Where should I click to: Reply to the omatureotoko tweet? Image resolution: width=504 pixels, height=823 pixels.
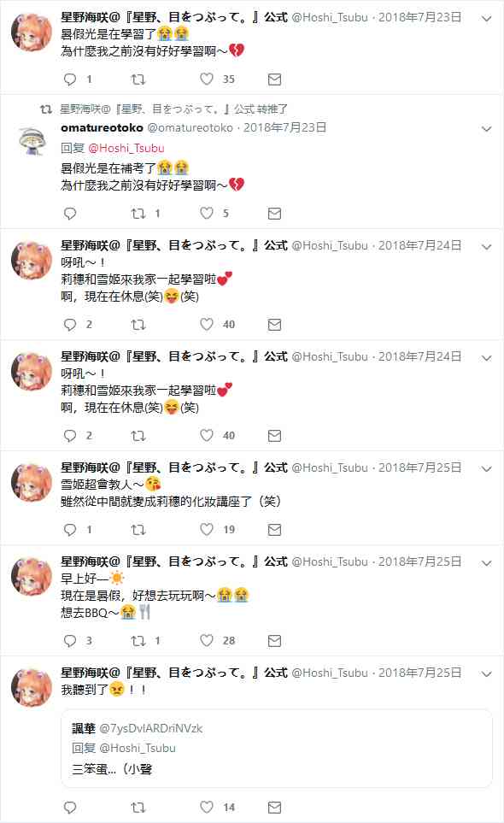[70, 214]
